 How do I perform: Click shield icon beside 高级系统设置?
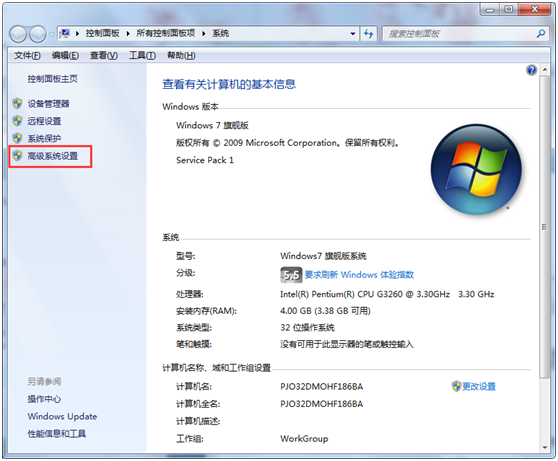click(x=17, y=156)
